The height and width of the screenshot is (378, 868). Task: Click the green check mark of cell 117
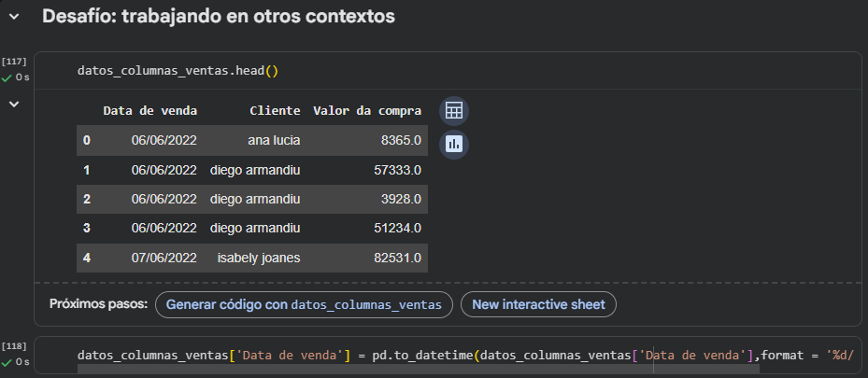pyautogui.click(x=7, y=77)
